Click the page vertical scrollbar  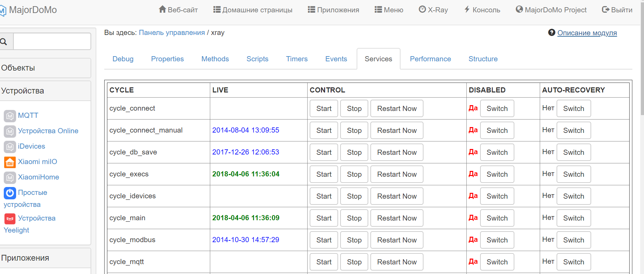642,68
